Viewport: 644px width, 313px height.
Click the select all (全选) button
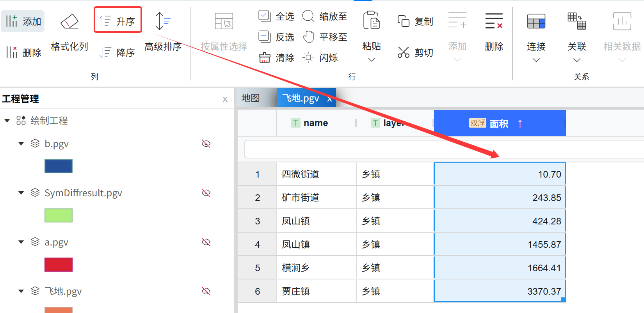tap(265, 16)
